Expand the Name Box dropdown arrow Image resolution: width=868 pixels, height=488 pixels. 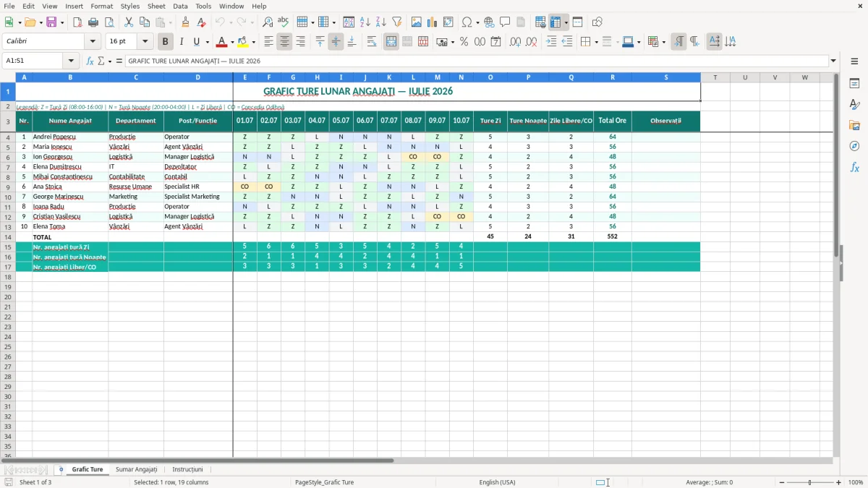click(x=71, y=61)
